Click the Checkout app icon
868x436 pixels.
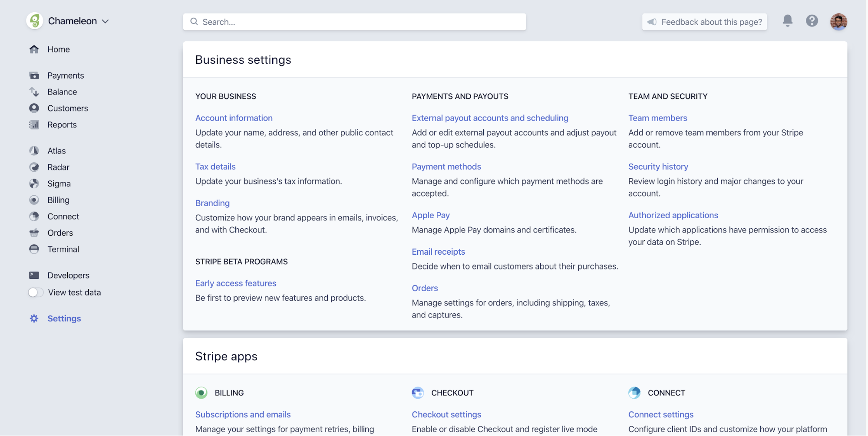click(418, 393)
